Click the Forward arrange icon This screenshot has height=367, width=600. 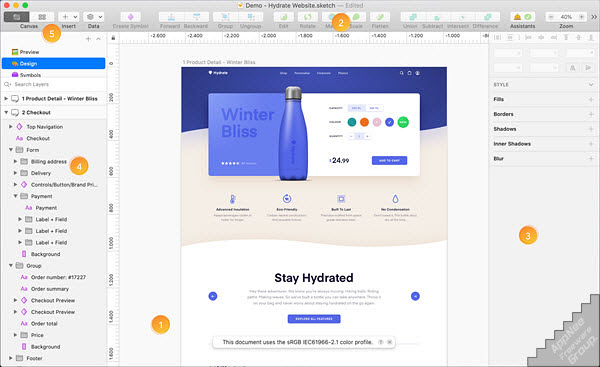pyautogui.click(x=171, y=17)
